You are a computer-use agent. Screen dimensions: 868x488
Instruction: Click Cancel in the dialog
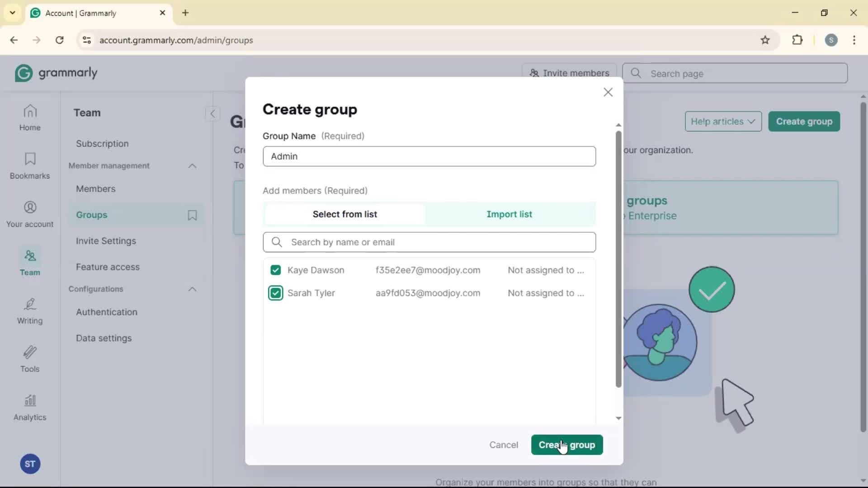pyautogui.click(x=503, y=445)
